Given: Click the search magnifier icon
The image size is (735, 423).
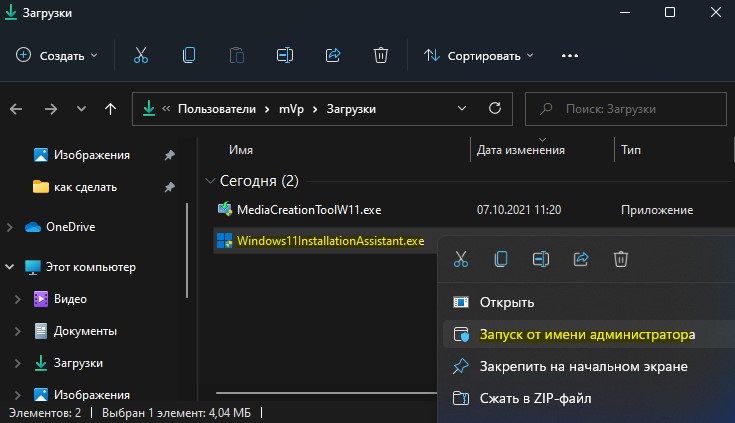Looking at the screenshot, I should pyautogui.click(x=546, y=109).
